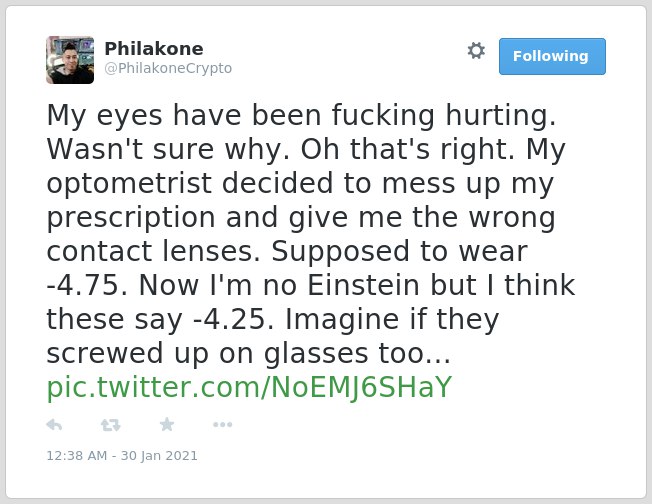Favorite the tweet with the star icon
Image resolution: width=652 pixels, height=504 pixels.
167,424
